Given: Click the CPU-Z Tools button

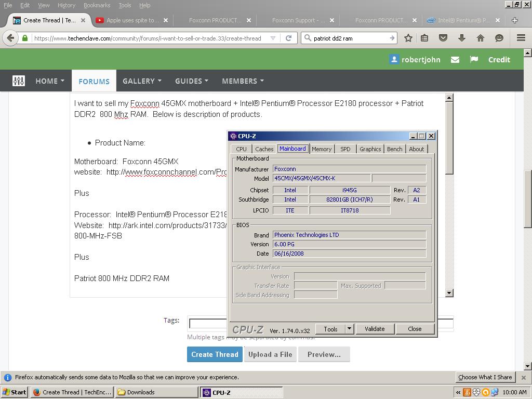Looking at the screenshot, I should [330, 329].
